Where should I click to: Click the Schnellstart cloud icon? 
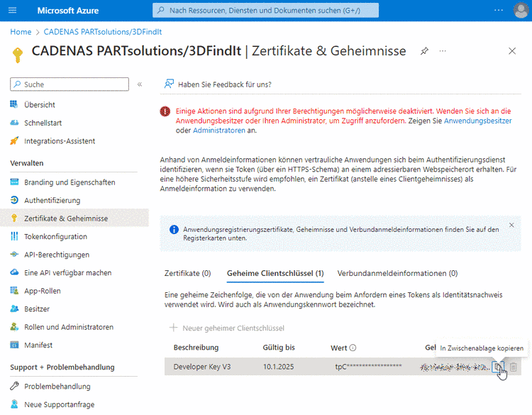coord(14,123)
